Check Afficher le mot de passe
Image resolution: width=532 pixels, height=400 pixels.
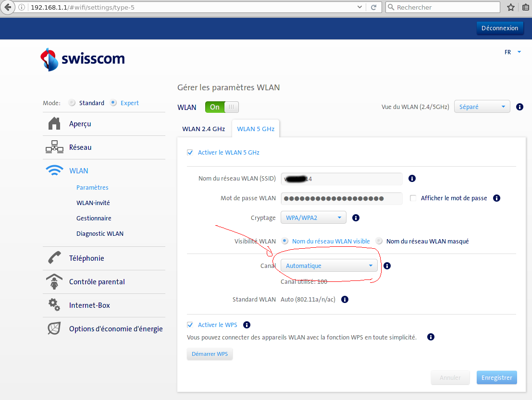(x=413, y=198)
